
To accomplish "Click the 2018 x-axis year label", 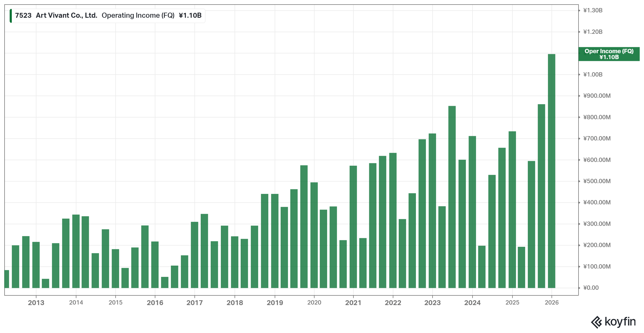I will point(235,303).
